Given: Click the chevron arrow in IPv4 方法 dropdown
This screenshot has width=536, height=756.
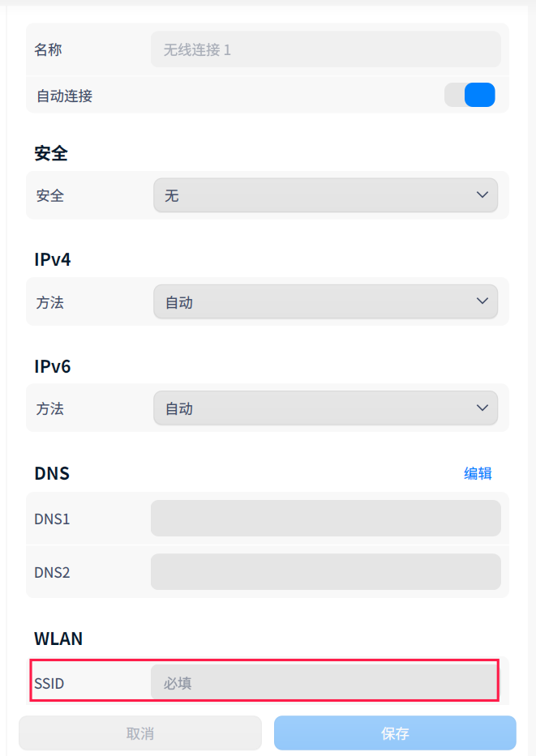Looking at the screenshot, I should 482,301.
